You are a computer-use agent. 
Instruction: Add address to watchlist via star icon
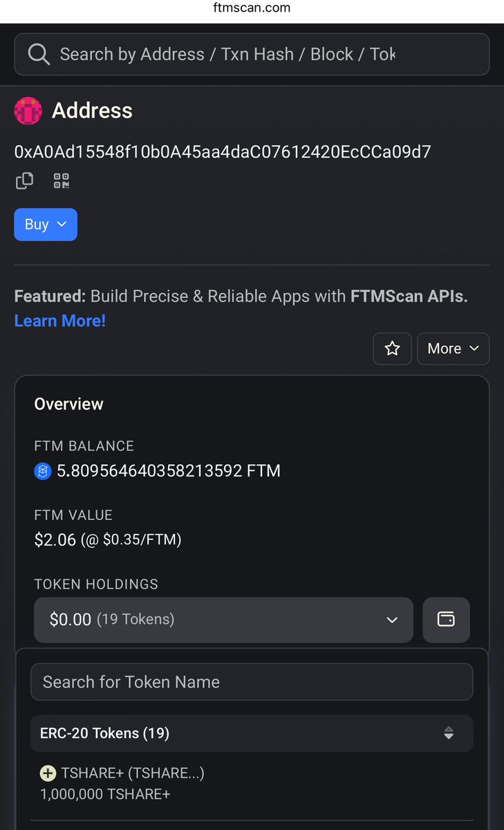[392, 349]
